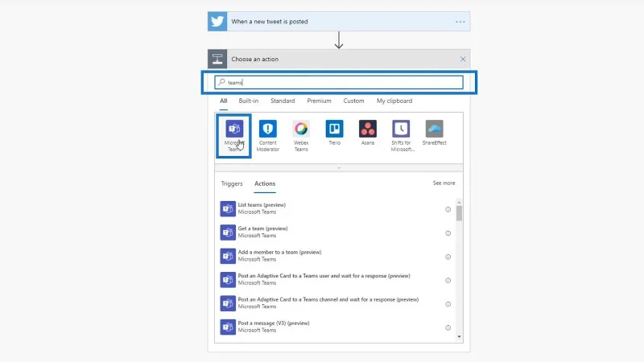Click the actions list scrollbar thumb

click(459, 213)
